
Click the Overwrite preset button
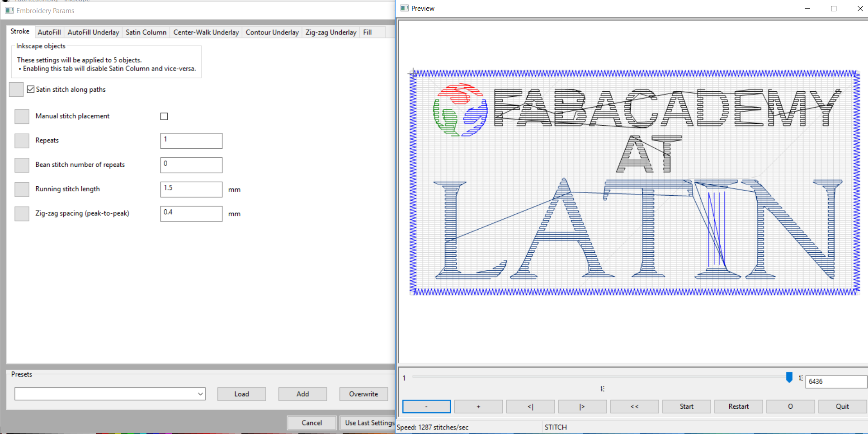point(363,394)
